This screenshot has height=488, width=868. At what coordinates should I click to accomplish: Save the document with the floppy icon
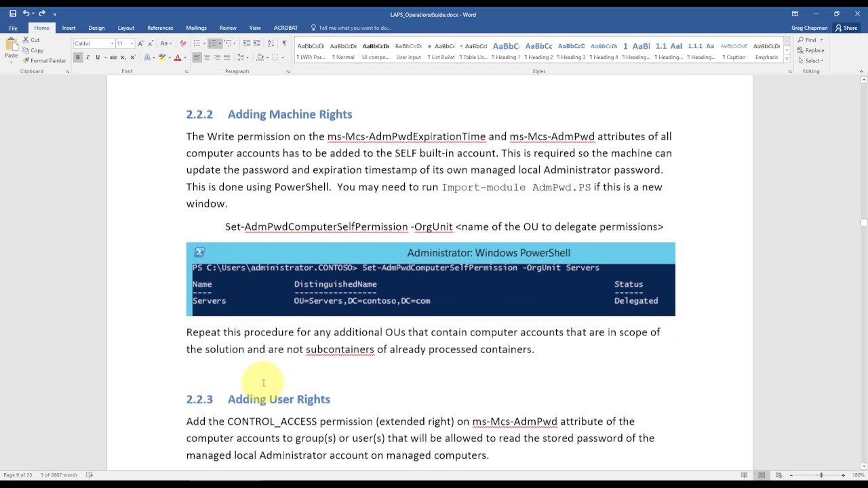coord(13,14)
